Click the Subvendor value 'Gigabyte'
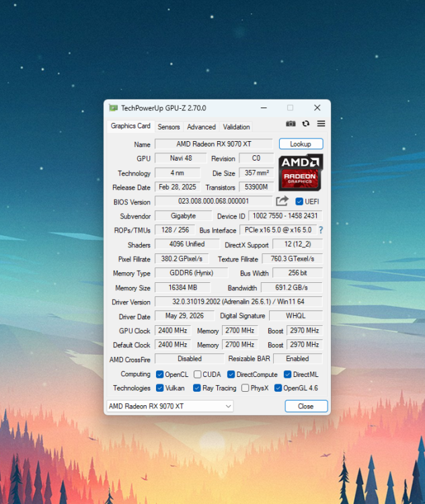 184,216
